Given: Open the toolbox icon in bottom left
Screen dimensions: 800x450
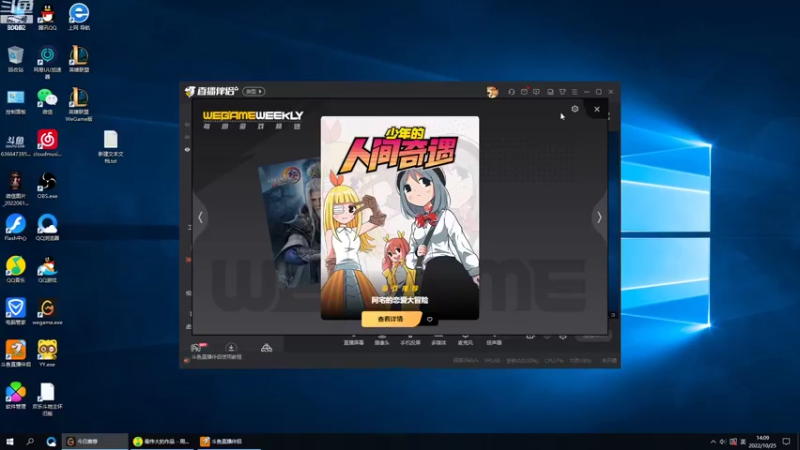Looking at the screenshot, I should 266,348.
